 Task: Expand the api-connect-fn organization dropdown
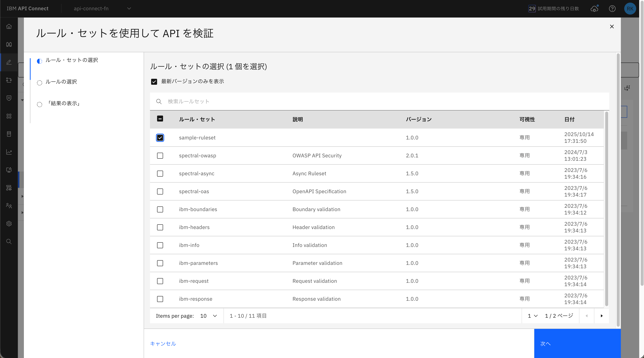pos(102,9)
